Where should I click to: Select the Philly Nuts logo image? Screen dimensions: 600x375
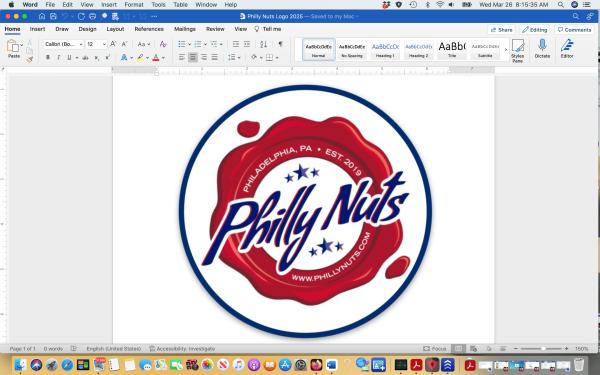(x=305, y=211)
